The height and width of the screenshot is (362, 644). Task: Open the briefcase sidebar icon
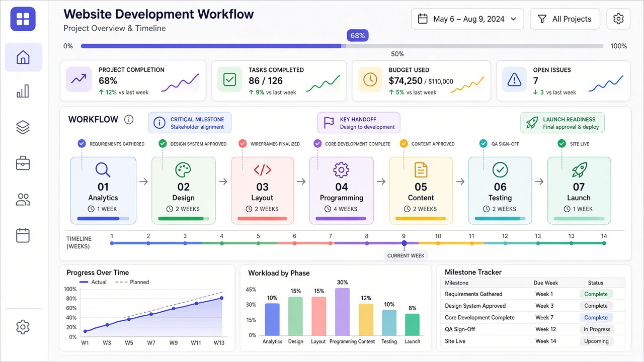click(23, 163)
